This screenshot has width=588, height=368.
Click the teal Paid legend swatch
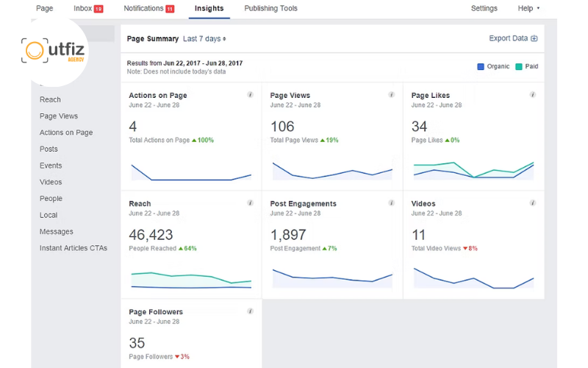click(x=519, y=66)
